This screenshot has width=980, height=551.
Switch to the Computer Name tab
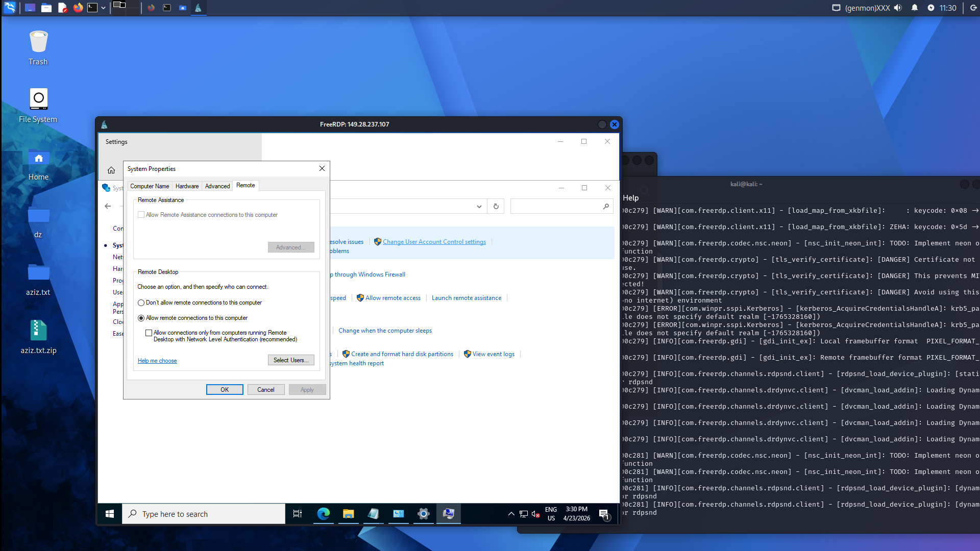[x=150, y=186]
